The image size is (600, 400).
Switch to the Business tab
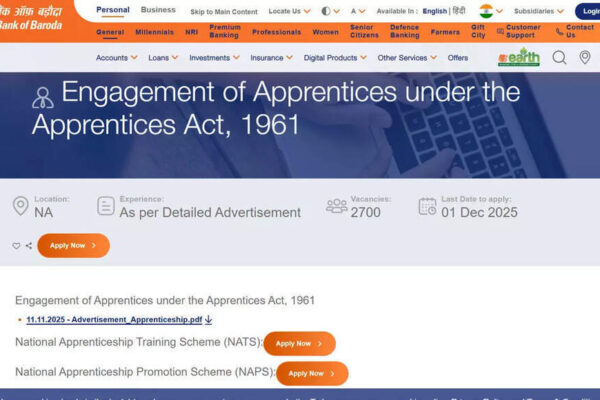pos(158,10)
